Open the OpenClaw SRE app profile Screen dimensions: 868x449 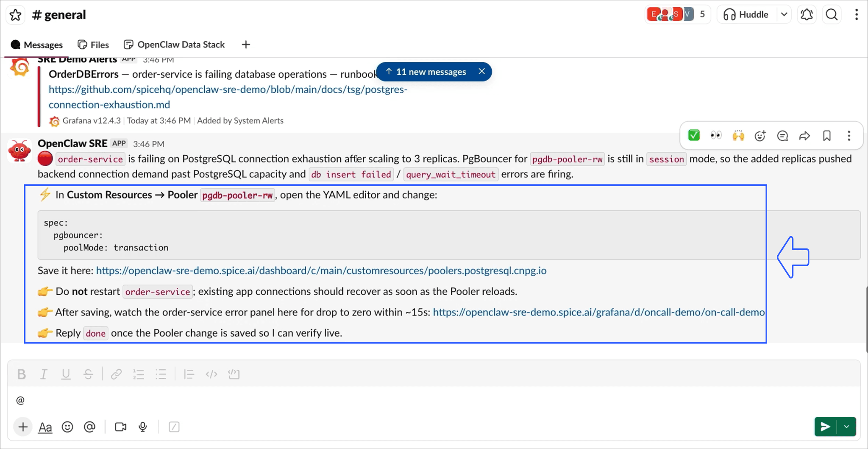click(x=72, y=143)
